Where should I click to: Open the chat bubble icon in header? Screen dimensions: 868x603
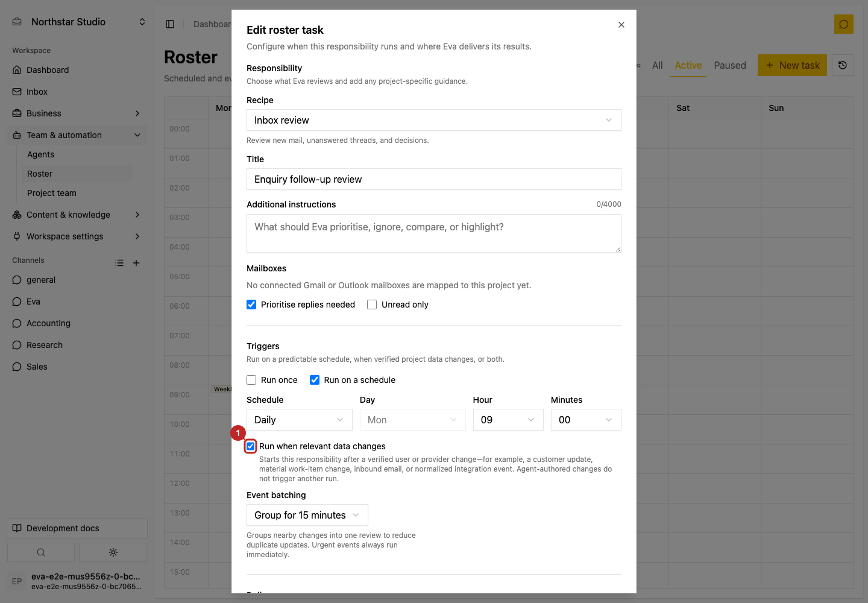pyautogui.click(x=844, y=24)
